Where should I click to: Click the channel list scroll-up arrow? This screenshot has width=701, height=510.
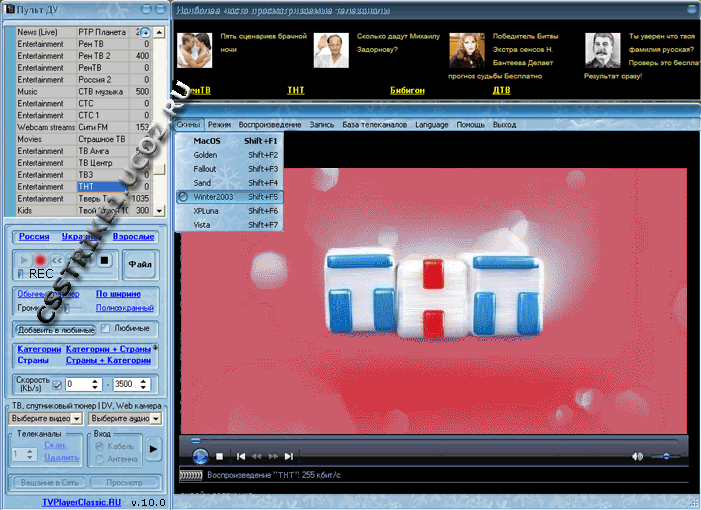click(x=159, y=32)
